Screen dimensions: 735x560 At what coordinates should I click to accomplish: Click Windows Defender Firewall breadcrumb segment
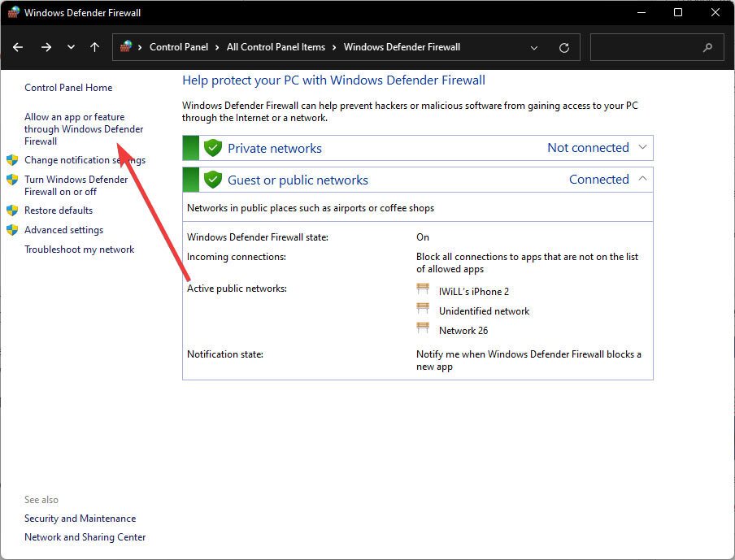click(402, 47)
